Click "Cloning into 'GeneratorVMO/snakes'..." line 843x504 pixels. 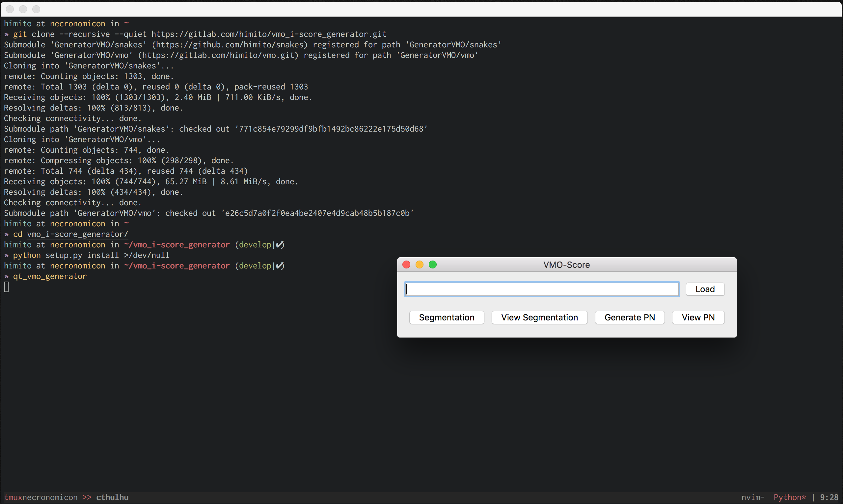89,66
